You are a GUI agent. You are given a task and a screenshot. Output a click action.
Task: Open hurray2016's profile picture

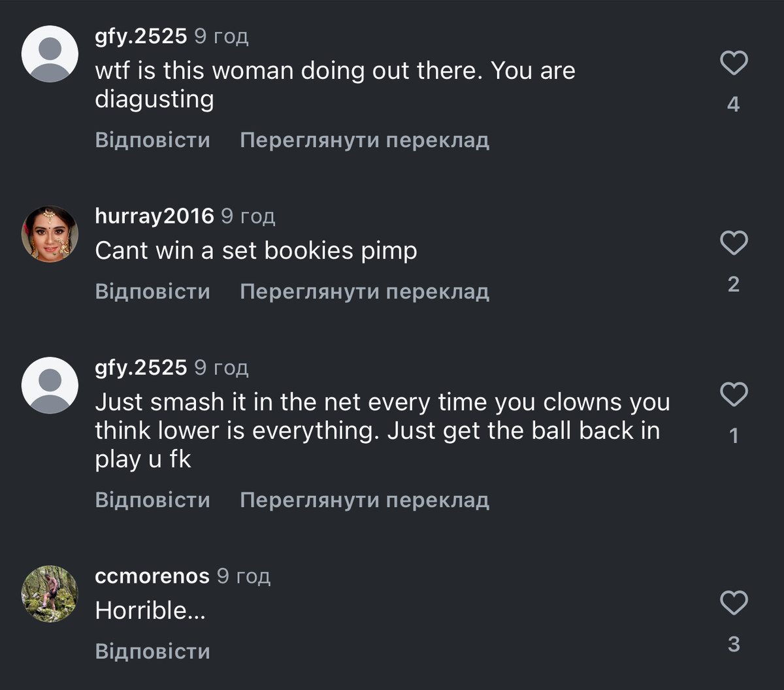[50, 234]
